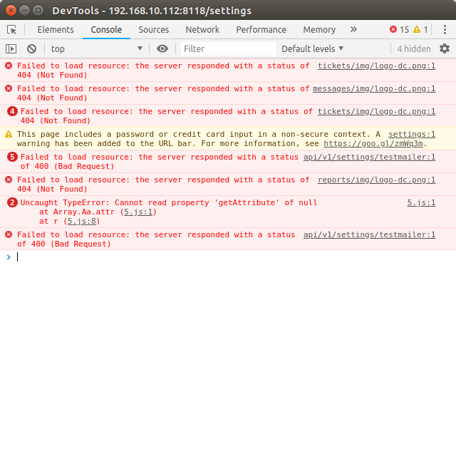Click error icon on reports logo 404 row
456x476 pixels.
pyautogui.click(x=9, y=180)
